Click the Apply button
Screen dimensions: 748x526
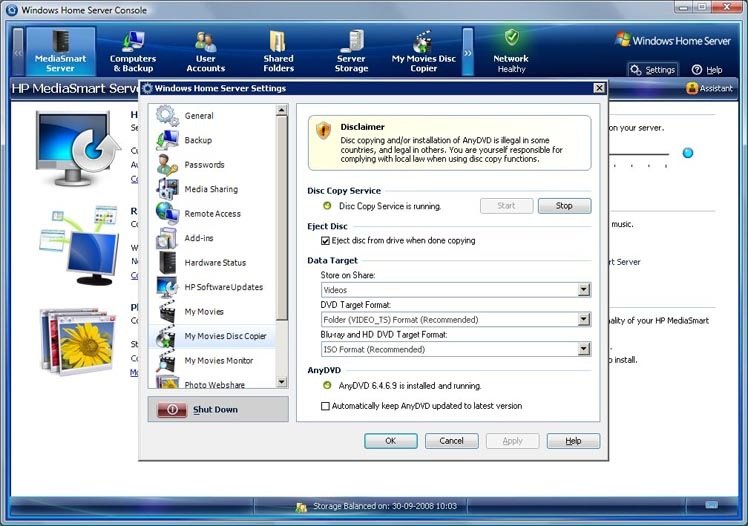click(512, 441)
